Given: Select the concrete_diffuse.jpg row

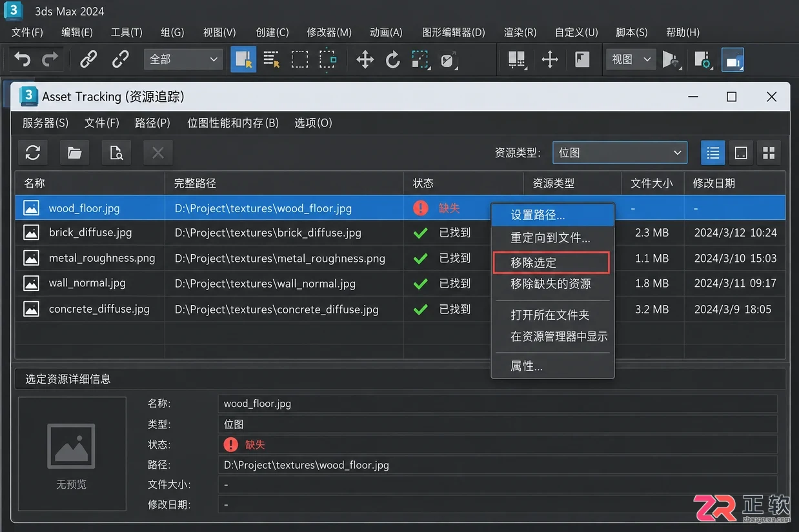Looking at the screenshot, I should tap(400, 309).
